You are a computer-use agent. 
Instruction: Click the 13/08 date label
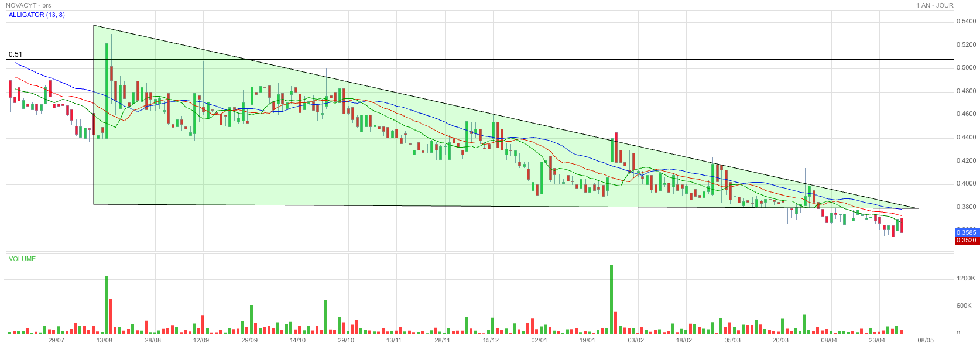105,340
